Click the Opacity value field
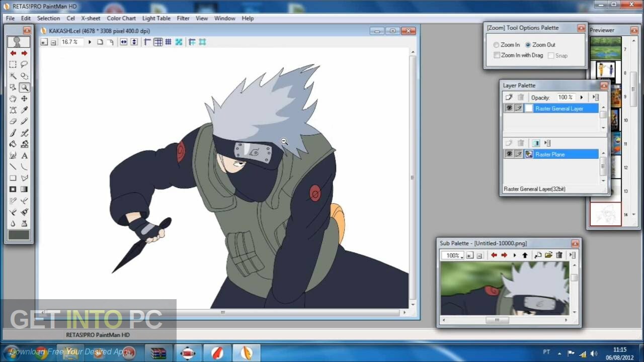 pos(565,97)
